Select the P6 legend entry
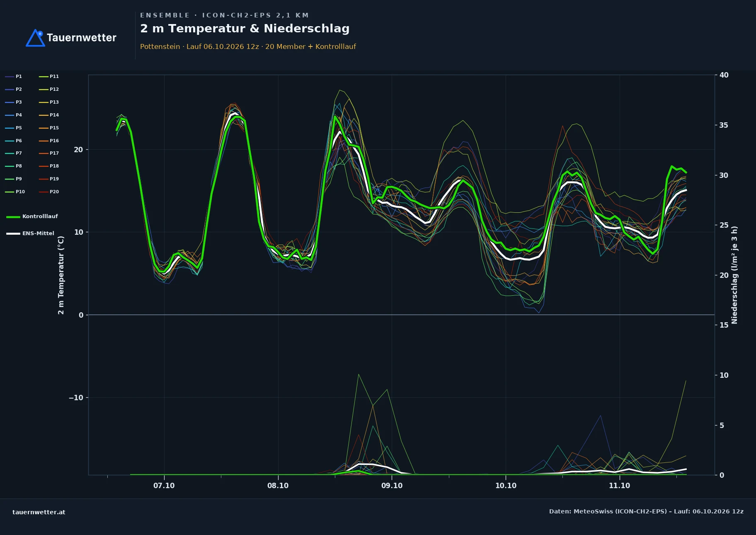 point(14,141)
